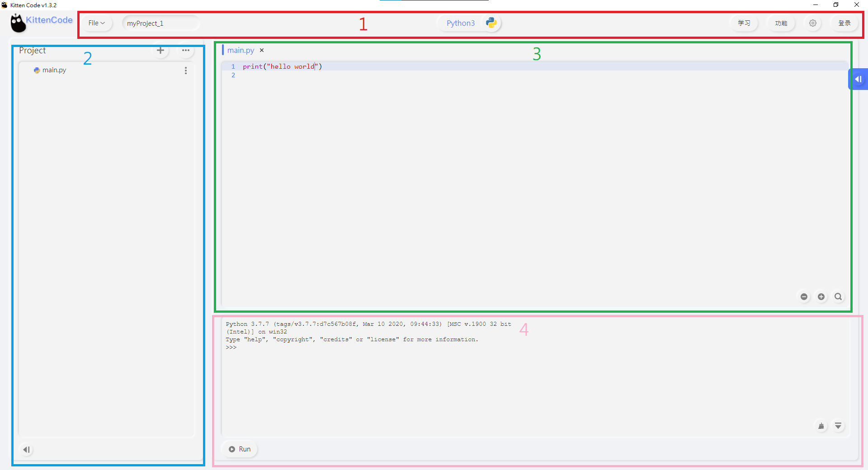Zoom out the editor font size
The width and height of the screenshot is (868, 470).
804,297
